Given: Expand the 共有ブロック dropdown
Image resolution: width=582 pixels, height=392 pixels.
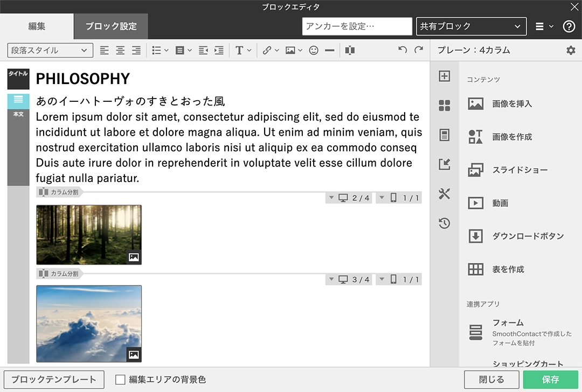Looking at the screenshot, I should [471, 26].
